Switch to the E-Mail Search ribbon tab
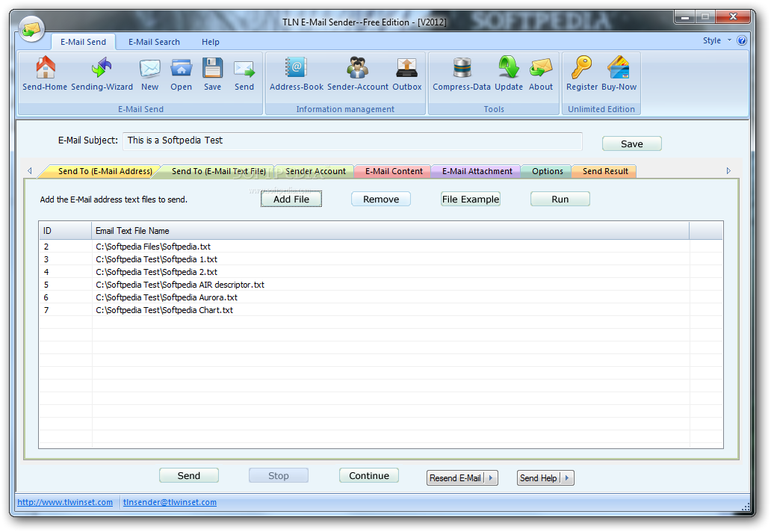The width and height of the screenshot is (771, 532). [154, 42]
